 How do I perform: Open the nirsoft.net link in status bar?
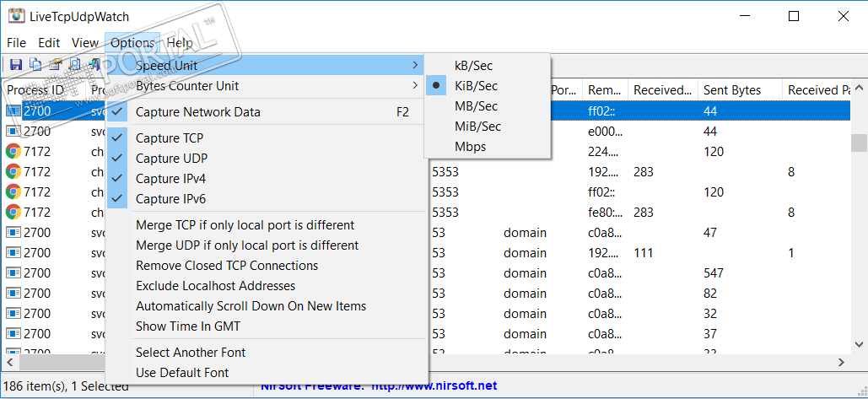[x=434, y=386]
